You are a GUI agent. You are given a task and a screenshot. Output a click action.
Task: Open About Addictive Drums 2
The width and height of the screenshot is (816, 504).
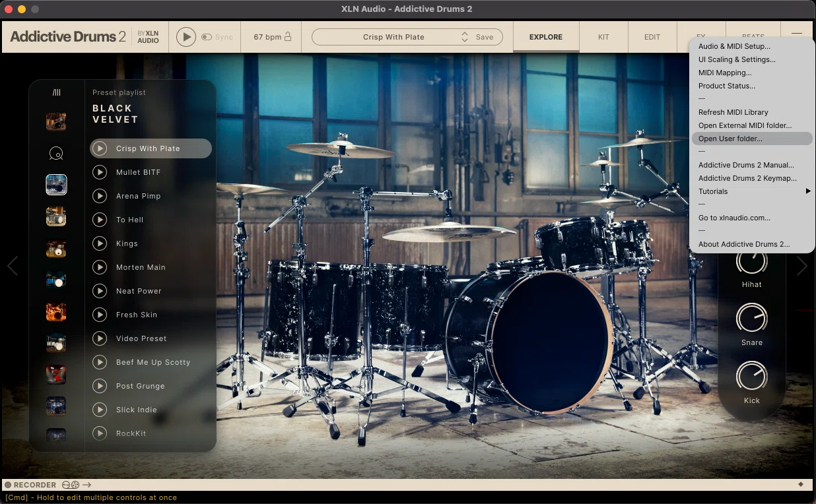tap(751, 244)
